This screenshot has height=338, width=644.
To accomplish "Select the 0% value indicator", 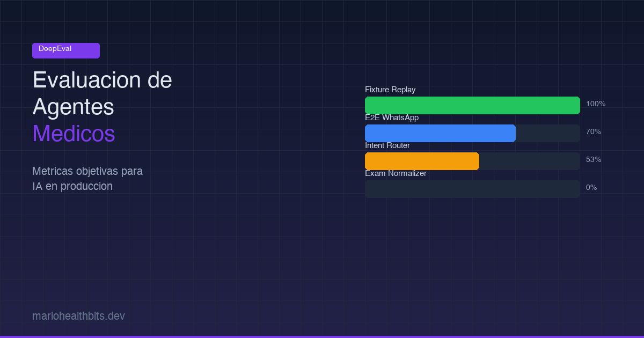I will click(590, 187).
